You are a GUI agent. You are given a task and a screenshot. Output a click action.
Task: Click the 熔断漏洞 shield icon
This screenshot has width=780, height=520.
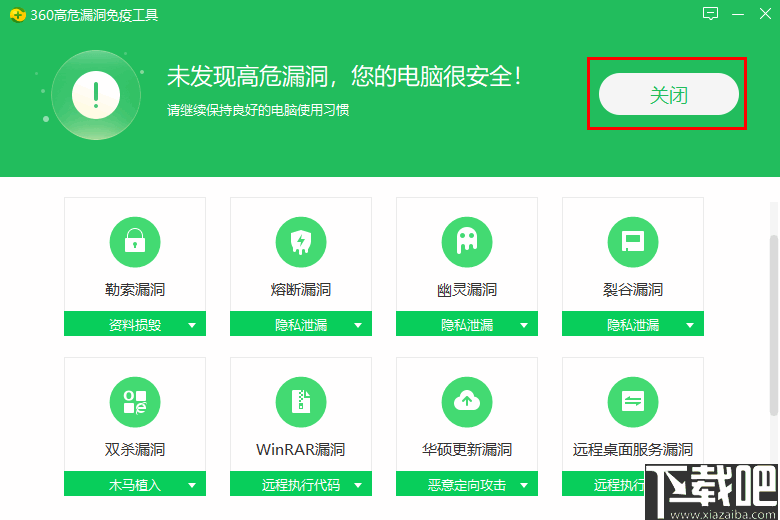pos(301,242)
